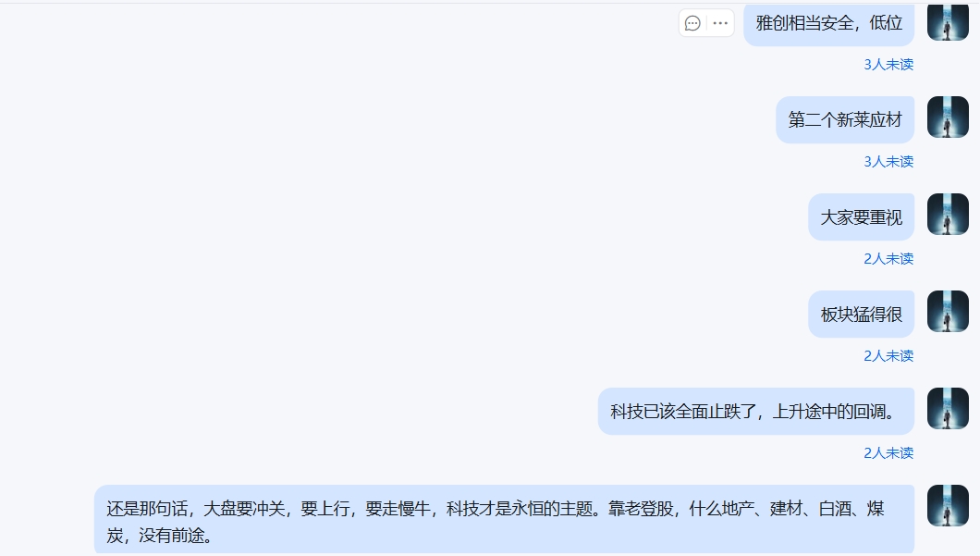Click avatar next to 板块猛得很 message
The width and height of the screenshot is (980, 556).
pos(948,311)
